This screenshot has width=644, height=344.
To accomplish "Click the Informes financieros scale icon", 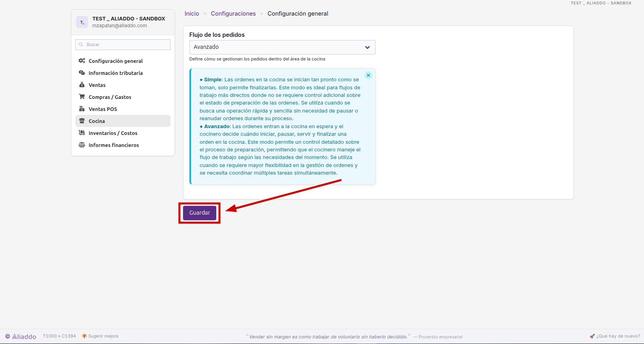I will (x=82, y=145).
